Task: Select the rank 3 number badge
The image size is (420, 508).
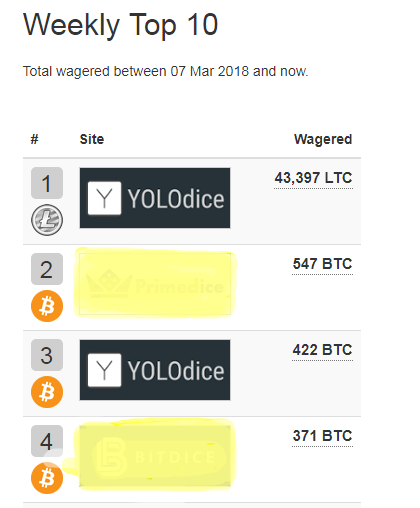Action: point(47,355)
